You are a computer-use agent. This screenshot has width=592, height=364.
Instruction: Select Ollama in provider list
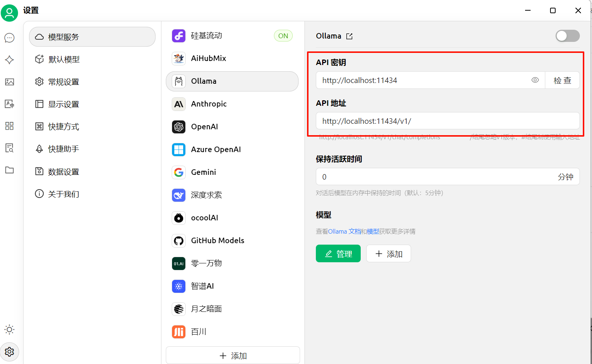coord(232,81)
